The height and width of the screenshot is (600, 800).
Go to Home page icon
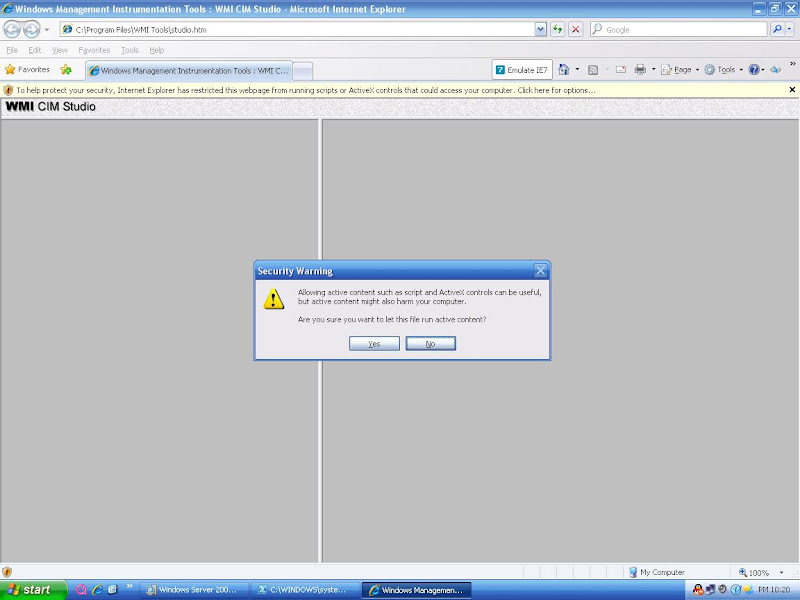[x=564, y=70]
